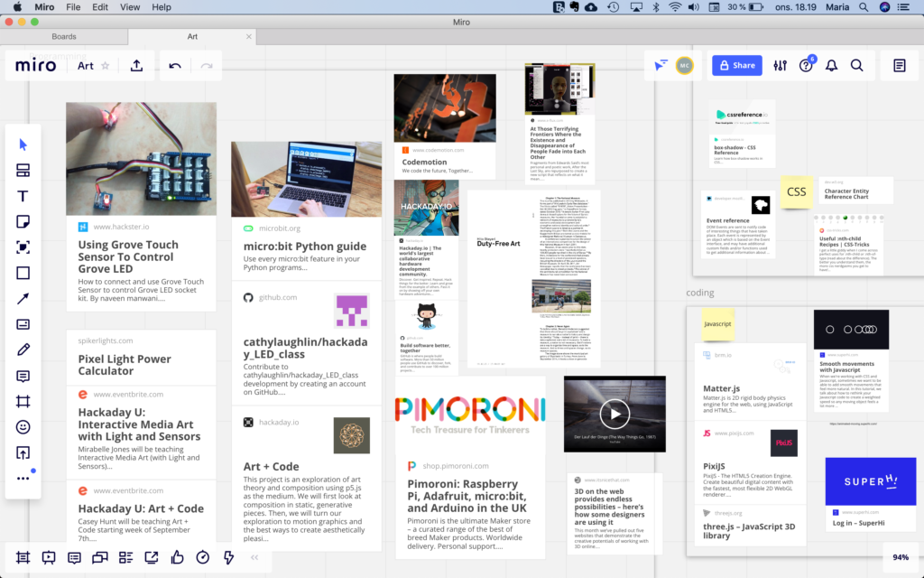
Task: Select the Pen drawing tool
Action: [23, 350]
